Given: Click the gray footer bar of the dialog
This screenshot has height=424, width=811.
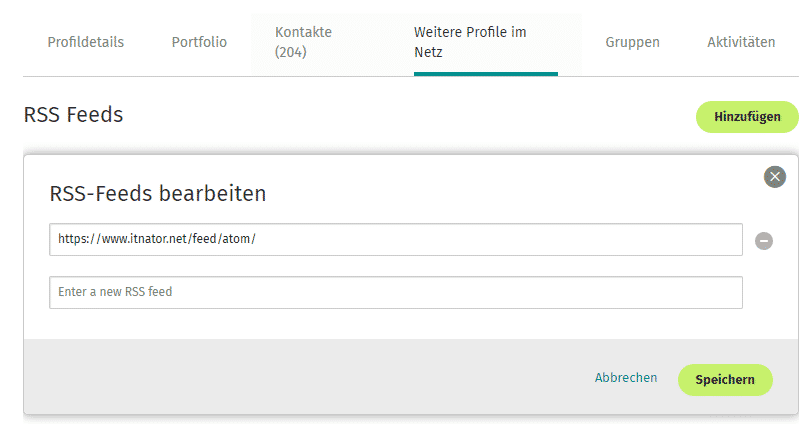Looking at the screenshot, I should tap(411, 376).
